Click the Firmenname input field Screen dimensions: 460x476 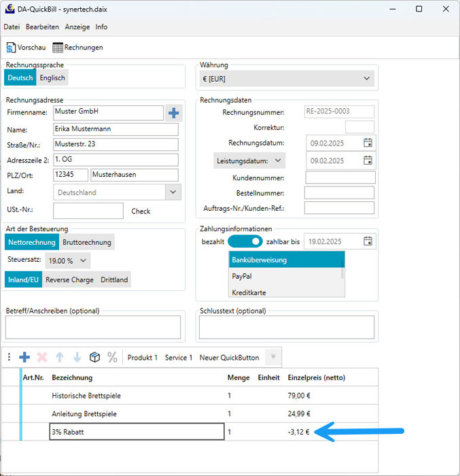[x=108, y=113]
